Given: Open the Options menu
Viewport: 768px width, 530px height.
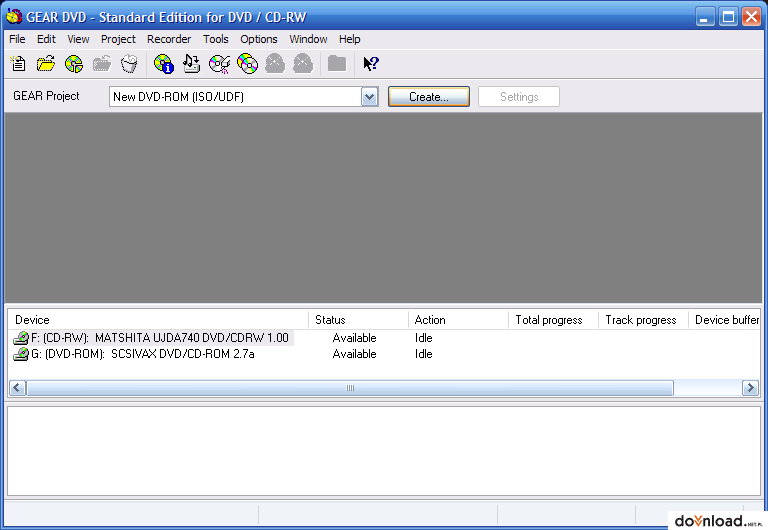Looking at the screenshot, I should (259, 39).
